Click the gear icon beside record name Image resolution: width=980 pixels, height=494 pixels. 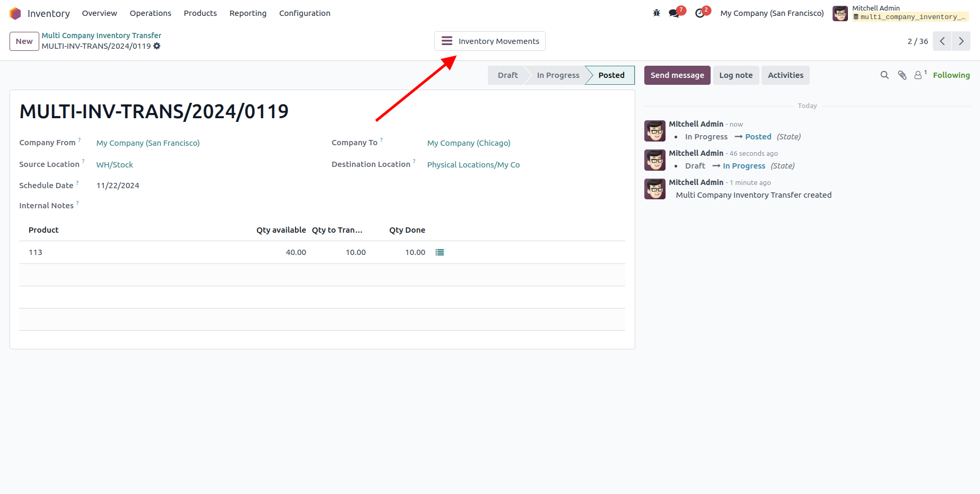point(157,46)
